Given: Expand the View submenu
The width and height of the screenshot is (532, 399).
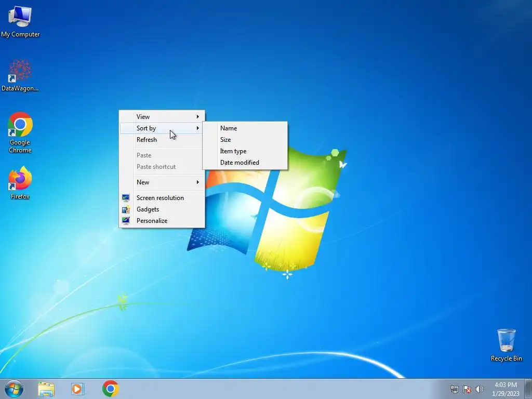Looking at the screenshot, I should (x=162, y=117).
